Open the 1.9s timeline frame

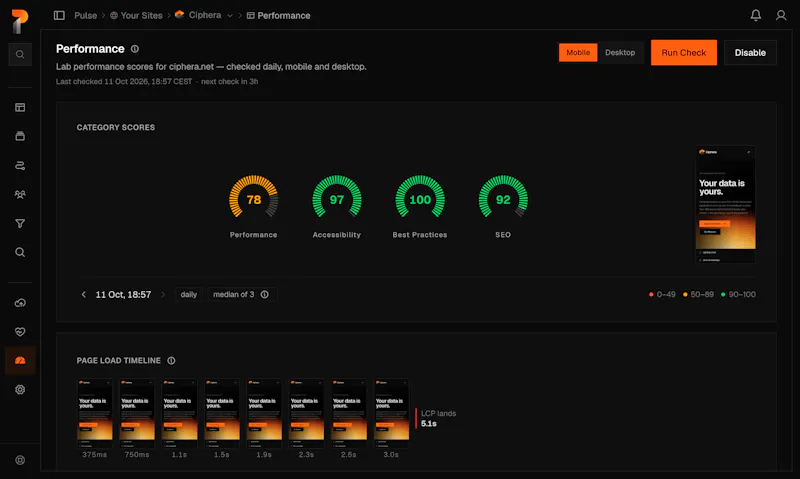click(x=264, y=413)
